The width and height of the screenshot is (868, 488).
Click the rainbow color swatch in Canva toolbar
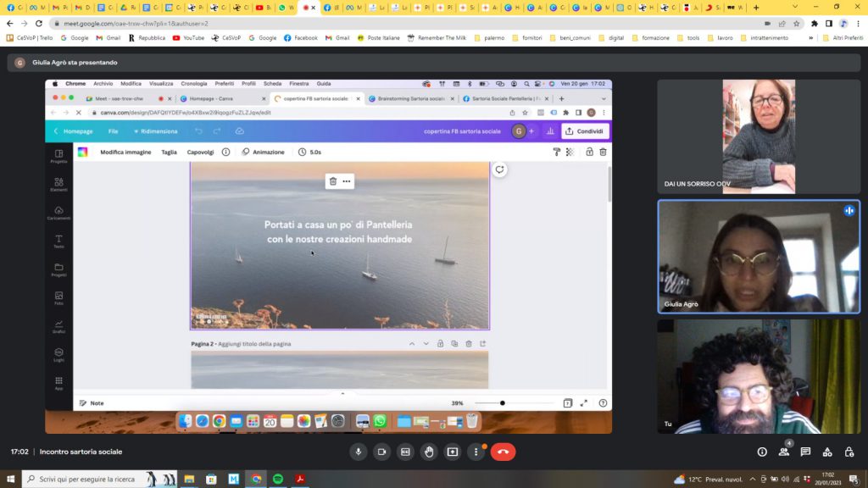(x=82, y=152)
